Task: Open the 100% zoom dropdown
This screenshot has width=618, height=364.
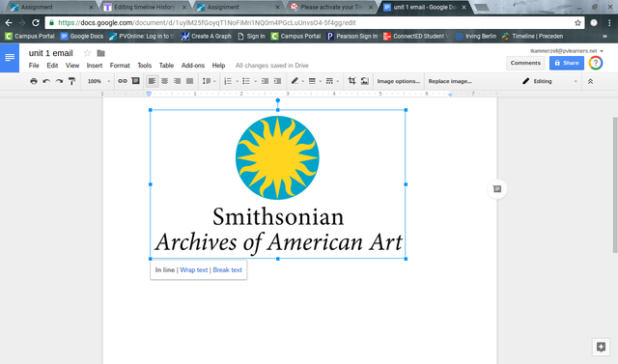Action: tap(98, 81)
